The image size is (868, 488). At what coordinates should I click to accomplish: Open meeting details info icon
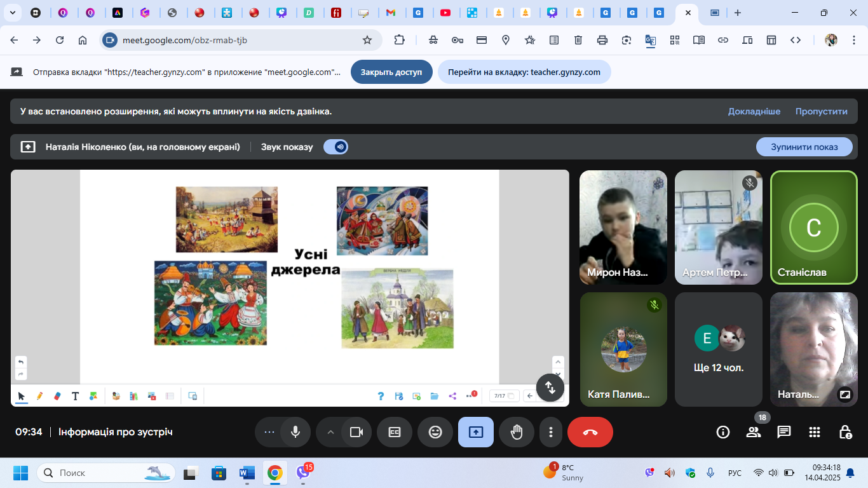722,432
